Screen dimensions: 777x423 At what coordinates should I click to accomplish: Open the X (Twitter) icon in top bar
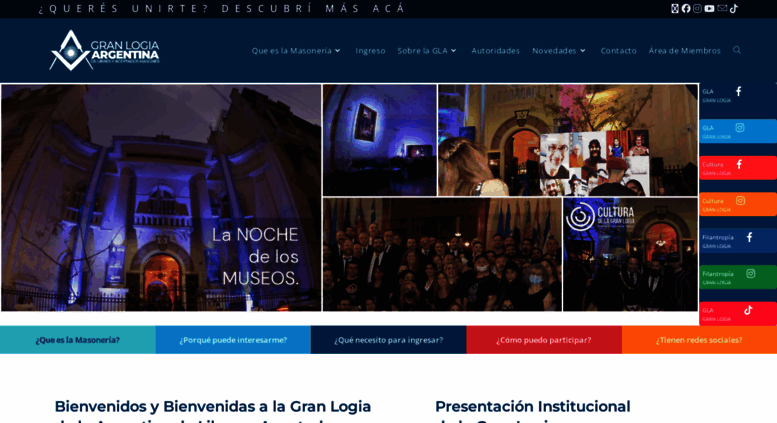point(674,8)
